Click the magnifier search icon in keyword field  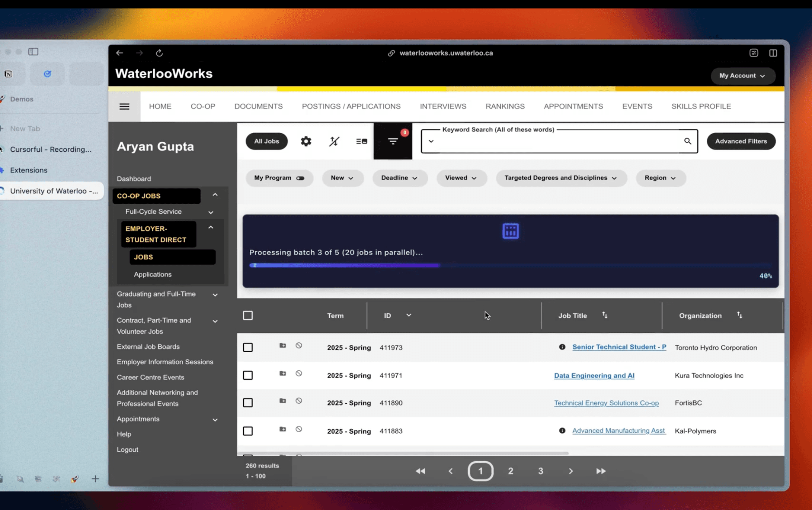click(687, 141)
